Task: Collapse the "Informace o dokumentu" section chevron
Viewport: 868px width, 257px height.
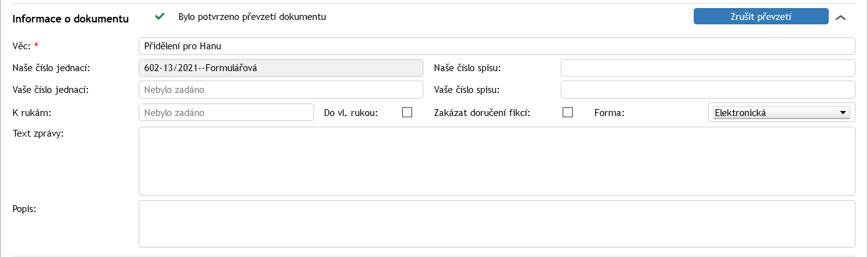Action: click(x=841, y=17)
